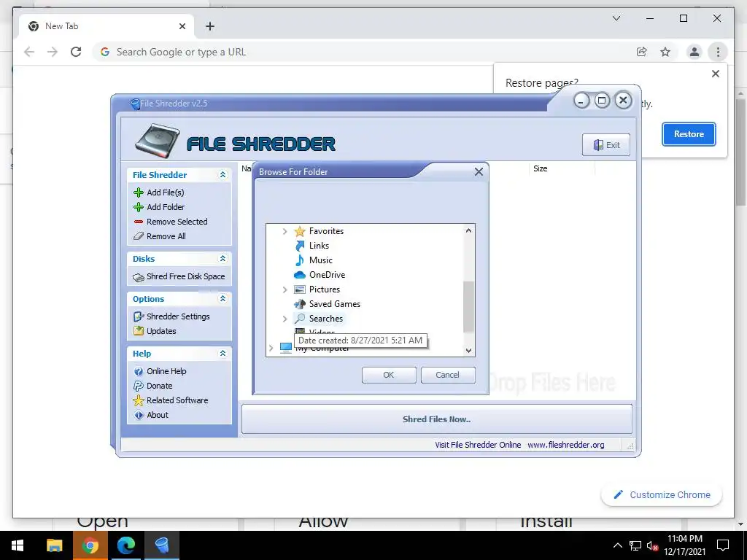This screenshot has height=560, width=747.
Task: Click the Saved Games folder icon
Action: point(300,304)
